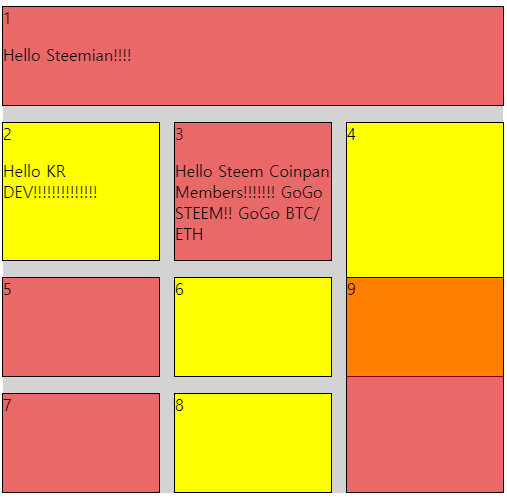Screen dimensions: 507x498
Task: Click the Hello KR DEV text
Action: pos(50,182)
